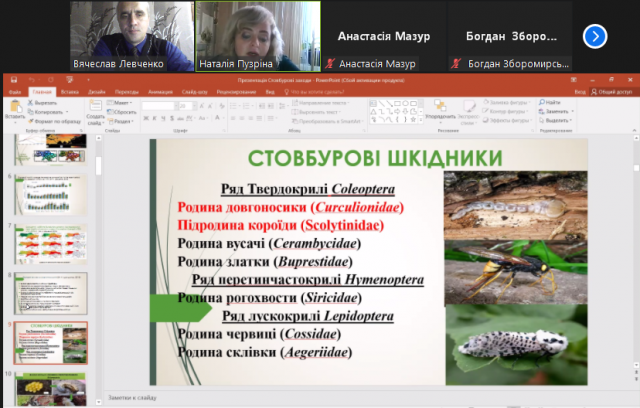Switch to the Переходы tab
Image resolution: width=640 pixels, height=408 pixels.
pyautogui.click(x=127, y=92)
